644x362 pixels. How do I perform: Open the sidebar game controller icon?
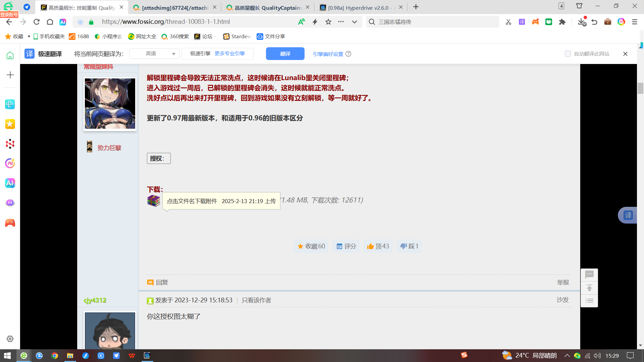10,223
